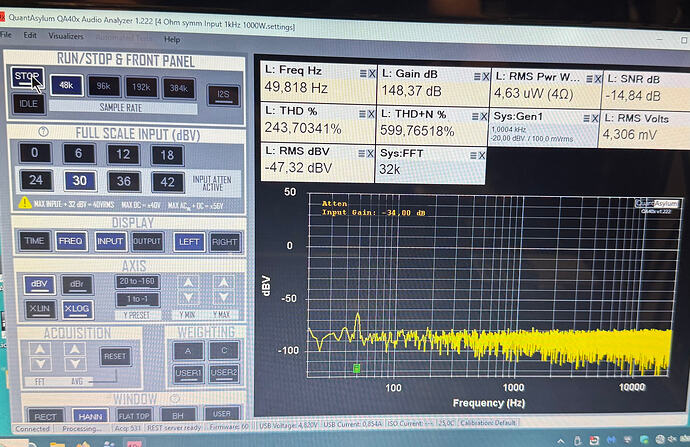Select the dBr axis unit
Screen dimensions: 690x447
click(77, 285)
